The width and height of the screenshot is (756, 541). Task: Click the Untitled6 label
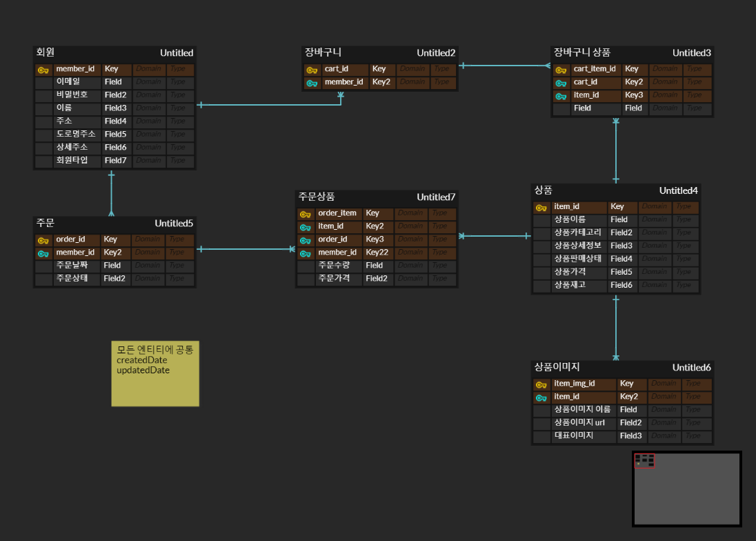(691, 367)
